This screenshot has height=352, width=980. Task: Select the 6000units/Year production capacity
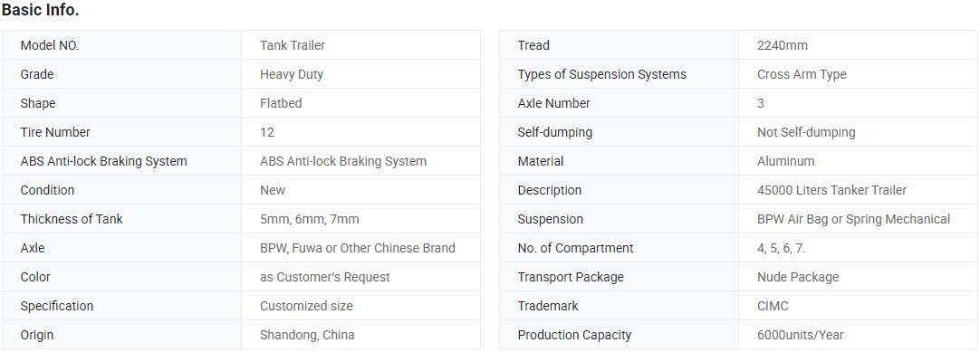(x=801, y=335)
